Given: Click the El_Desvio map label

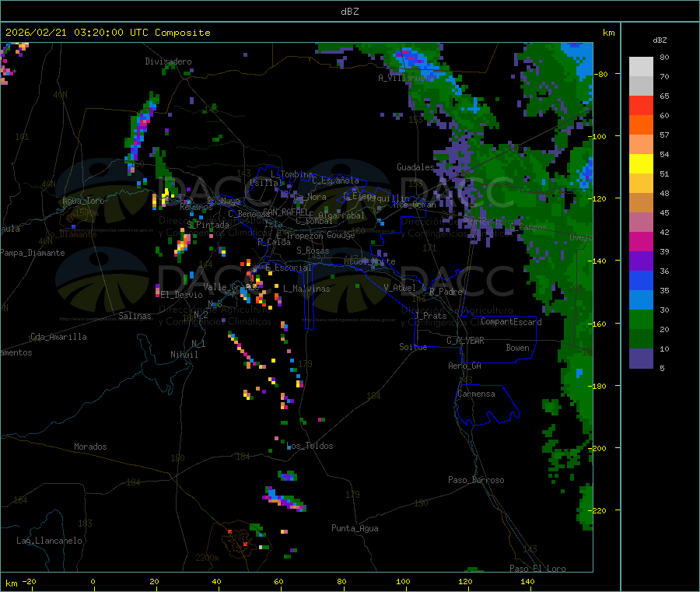Looking at the screenshot, I should coord(182,295).
